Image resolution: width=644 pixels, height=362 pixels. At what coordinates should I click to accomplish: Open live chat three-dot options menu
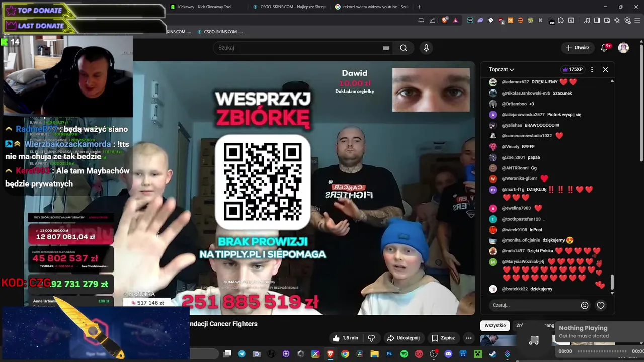click(x=592, y=69)
